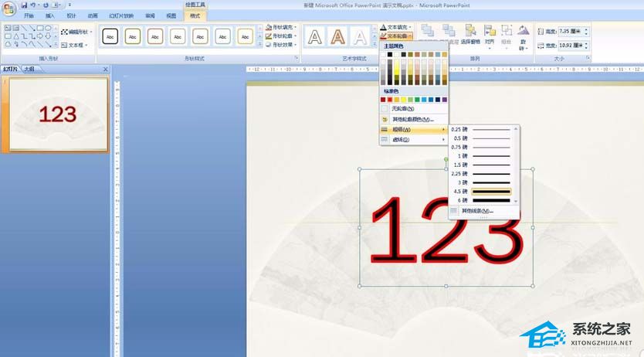The height and width of the screenshot is (357, 644).
Task: Choose yellow standard color swatch
Action: point(404,100)
